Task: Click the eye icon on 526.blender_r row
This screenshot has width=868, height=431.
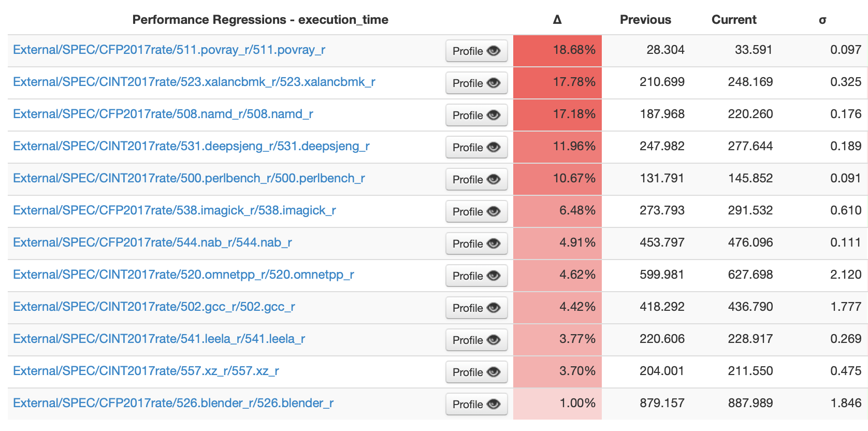Action: click(x=493, y=404)
